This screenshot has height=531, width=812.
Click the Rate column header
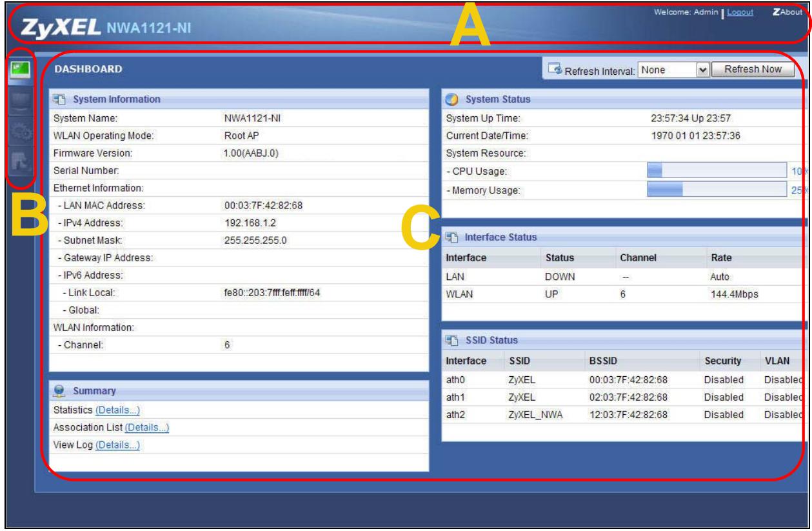coord(720,258)
